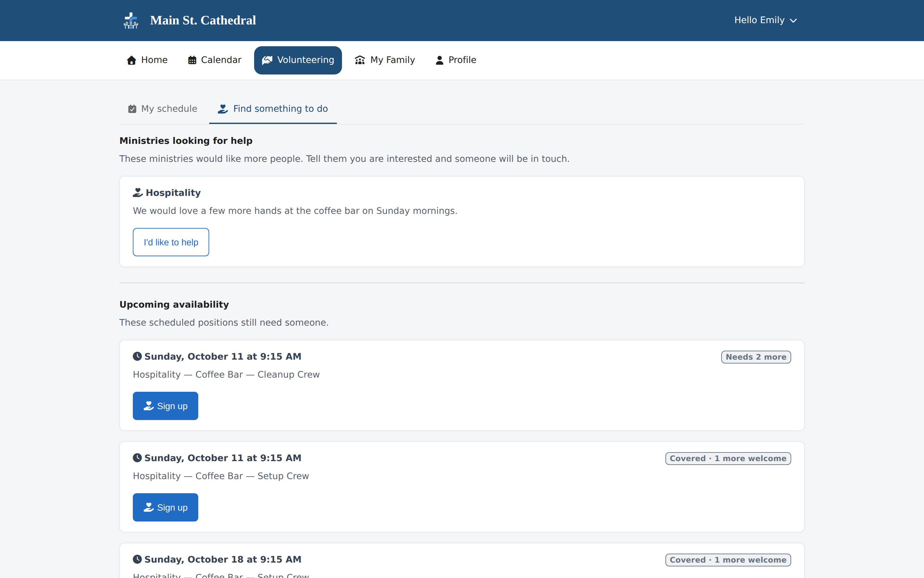Click the Hospitality ministry hand icon
The height and width of the screenshot is (578, 924).
(x=137, y=193)
